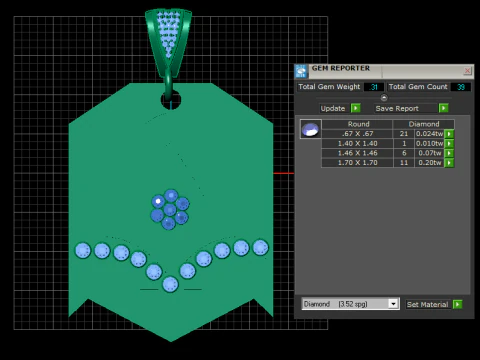Select the 1.40 X 1.40 size cell

pos(357,144)
